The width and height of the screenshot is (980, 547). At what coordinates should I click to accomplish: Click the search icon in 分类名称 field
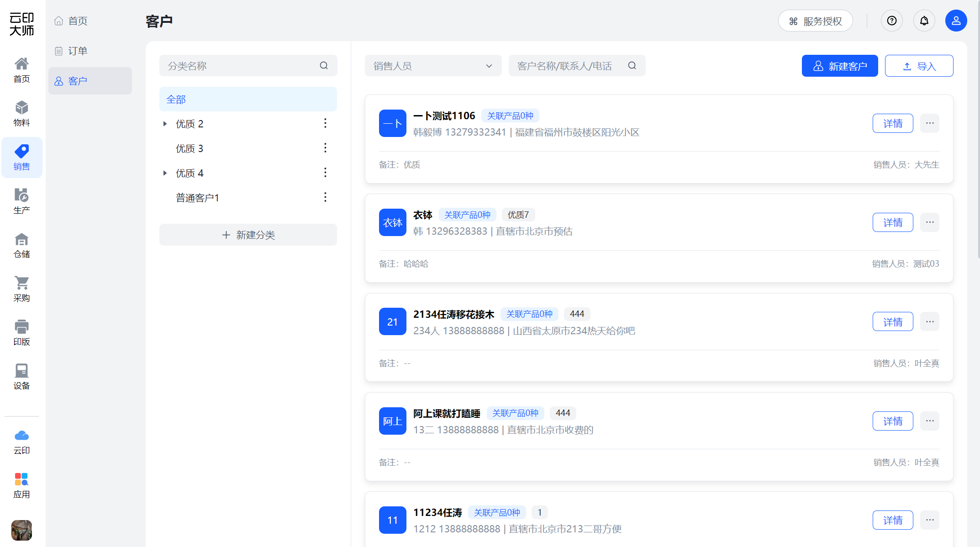(324, 66)
